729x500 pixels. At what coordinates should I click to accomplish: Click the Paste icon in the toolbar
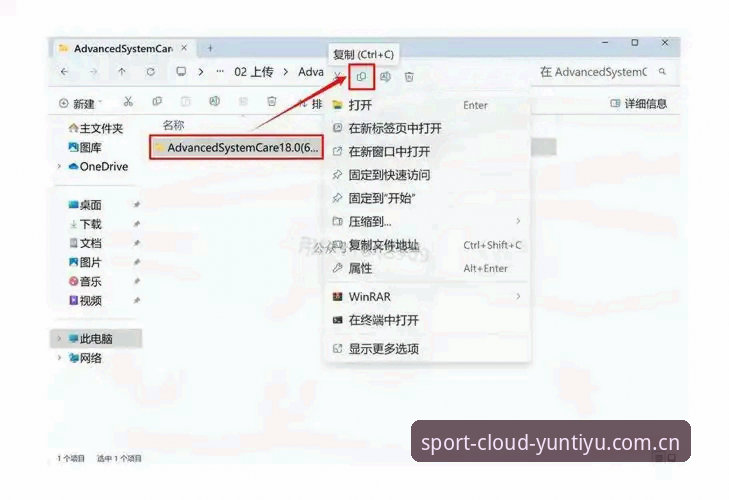pos(186,101)
